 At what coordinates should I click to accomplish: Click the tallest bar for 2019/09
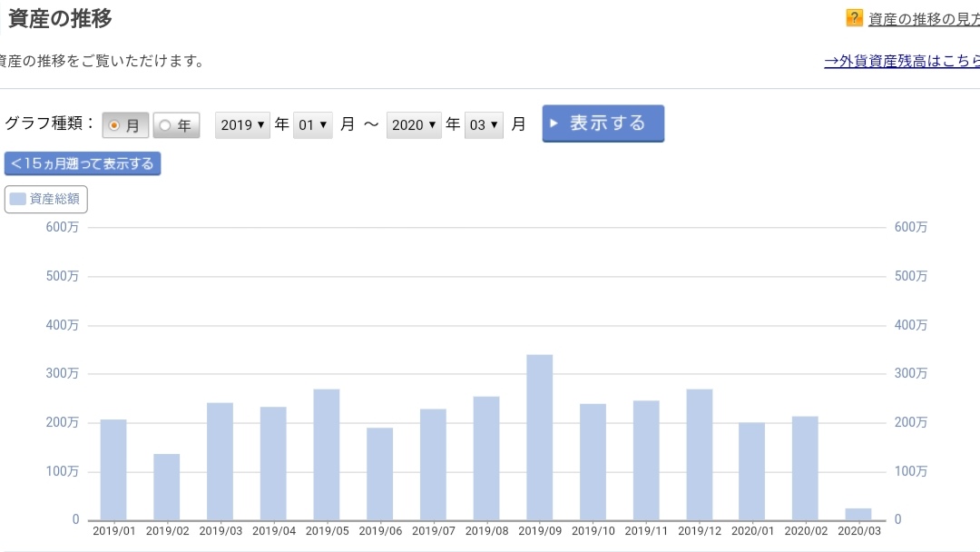540,437
